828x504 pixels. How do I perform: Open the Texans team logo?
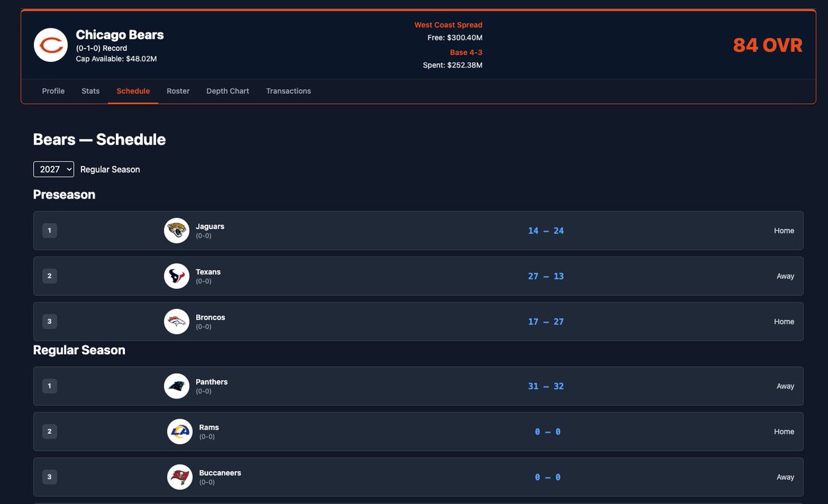click(x=177, y=276)
